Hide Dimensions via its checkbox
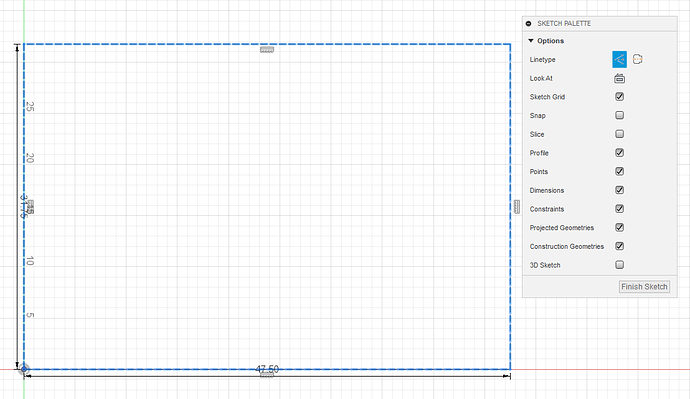The width and height of the screenshot is (690, 399). tap(619, 190)
